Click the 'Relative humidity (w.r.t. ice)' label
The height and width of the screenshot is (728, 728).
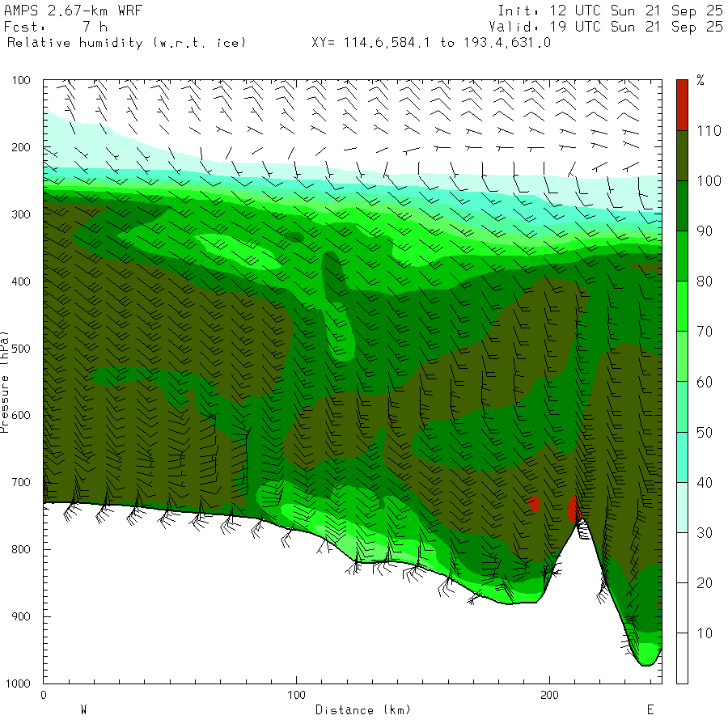126,43
